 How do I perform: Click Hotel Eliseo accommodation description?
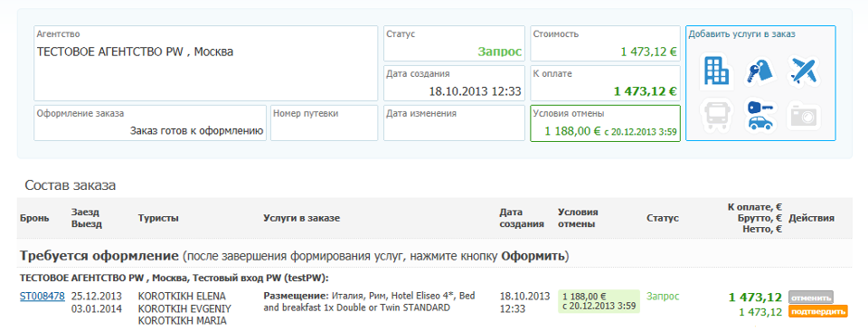point(369,302)
